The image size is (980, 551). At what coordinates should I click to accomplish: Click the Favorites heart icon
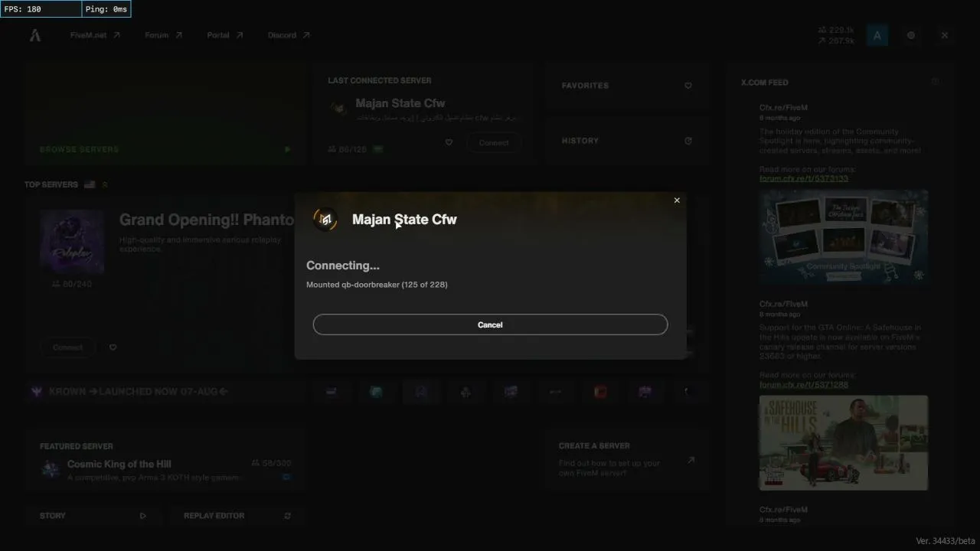[688, 86]
